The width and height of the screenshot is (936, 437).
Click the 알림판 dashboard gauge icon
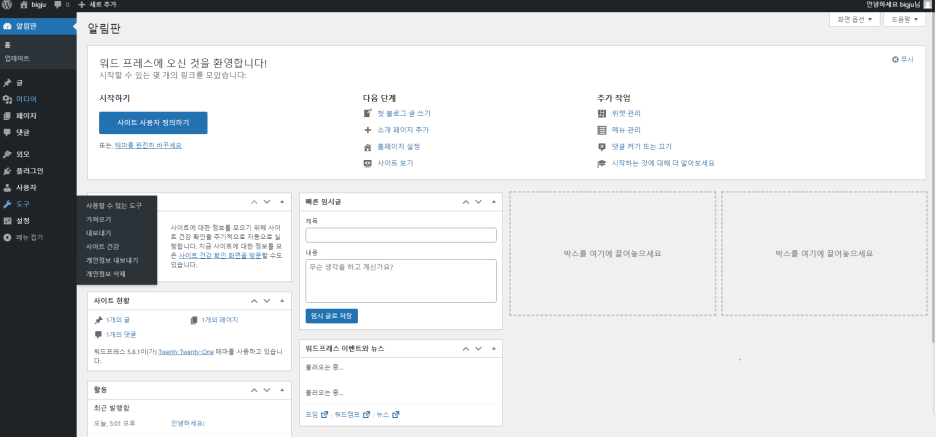pyautogui.click(x=7, y=26)
